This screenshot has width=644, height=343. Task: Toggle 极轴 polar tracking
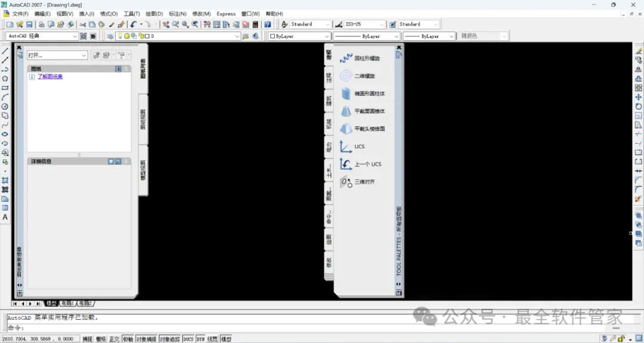point(128,339)
